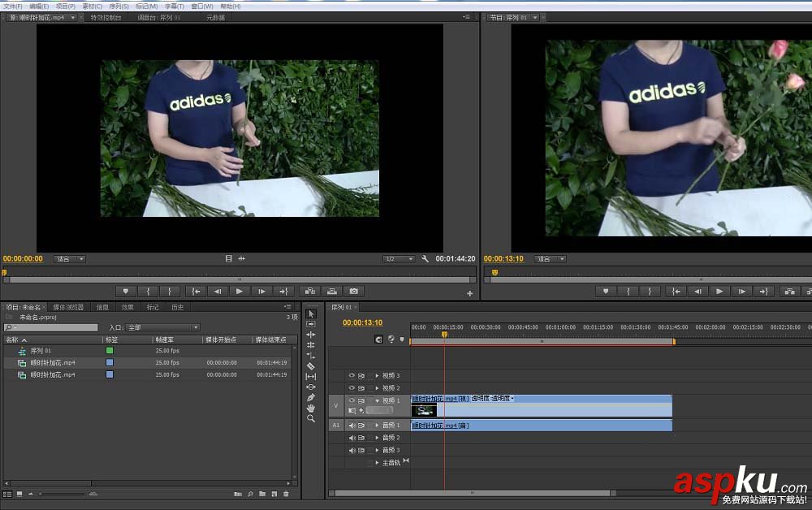Image resolution: width=812 pixels, height=510 pixels.
Task: Mute the 音频 2 track speaker
Action: (352, 438)
